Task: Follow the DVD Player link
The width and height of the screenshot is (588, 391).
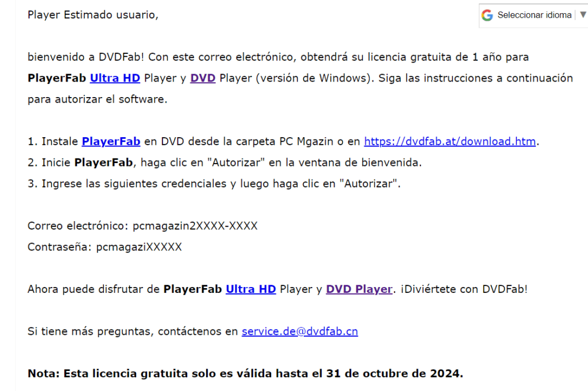Action: click(x=359, y=289)
